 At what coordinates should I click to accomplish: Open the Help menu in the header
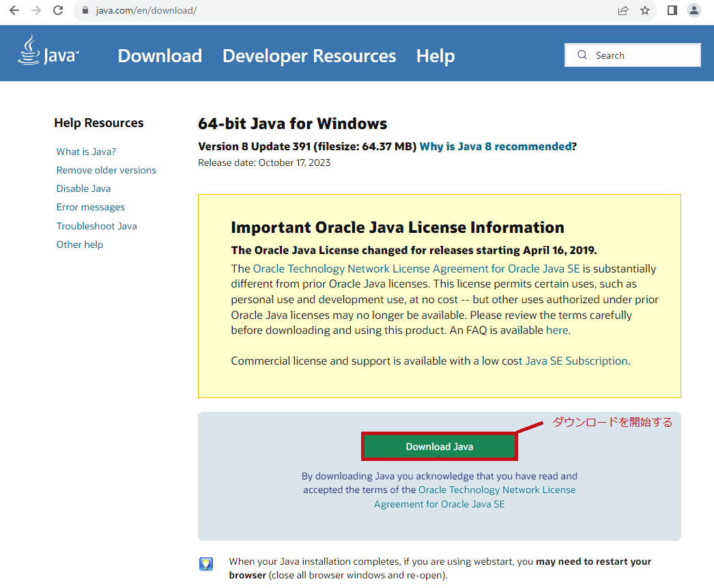[435, 55]
